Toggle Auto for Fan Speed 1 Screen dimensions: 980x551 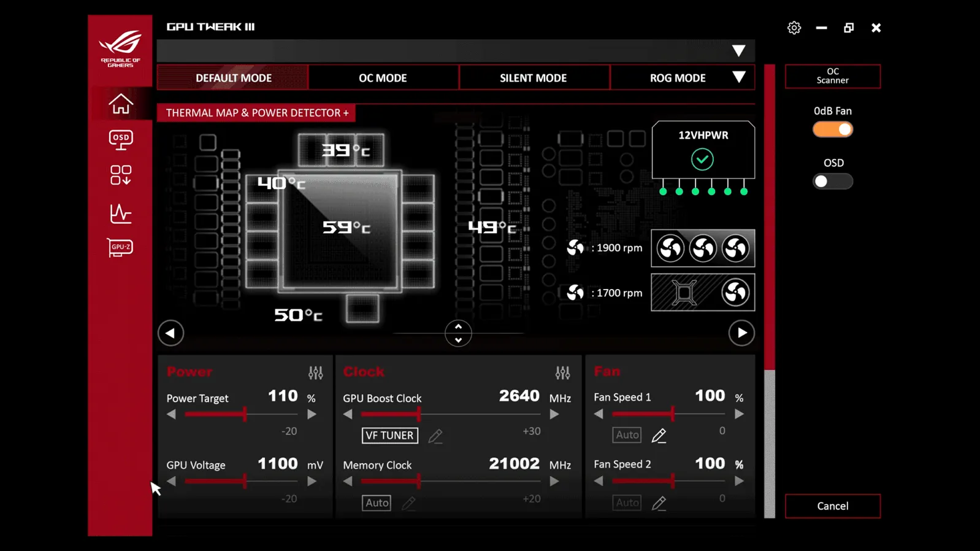tap(627, 435)
